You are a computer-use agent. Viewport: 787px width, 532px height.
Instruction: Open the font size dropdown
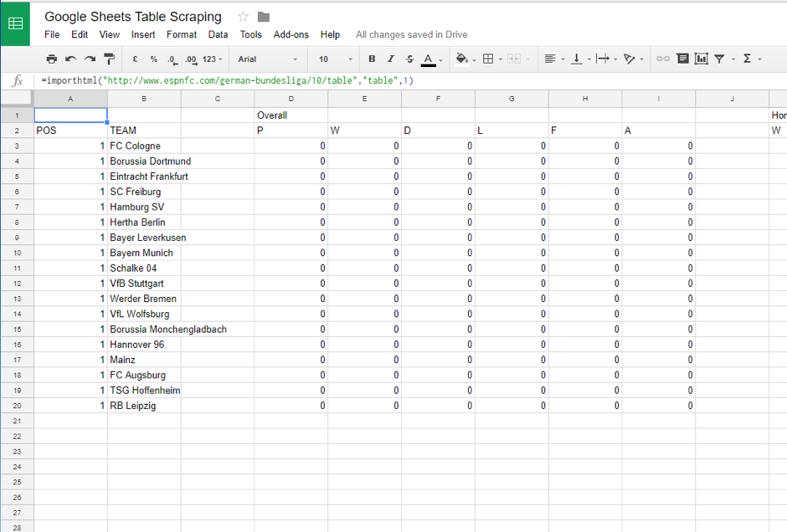pos(333,59)
